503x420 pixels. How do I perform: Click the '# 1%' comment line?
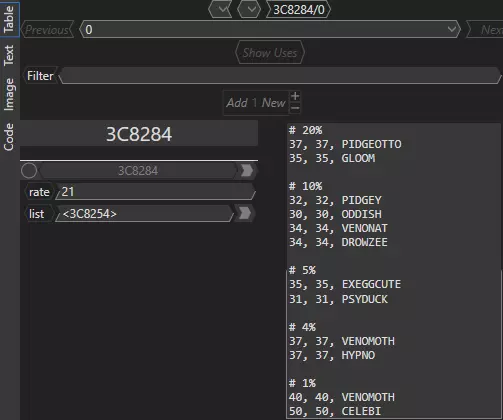pos(302,383)
